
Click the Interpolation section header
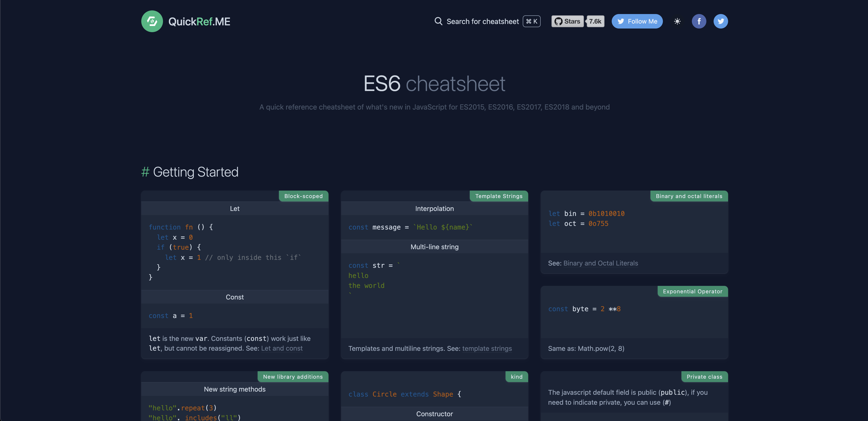[x=434, y=208]
